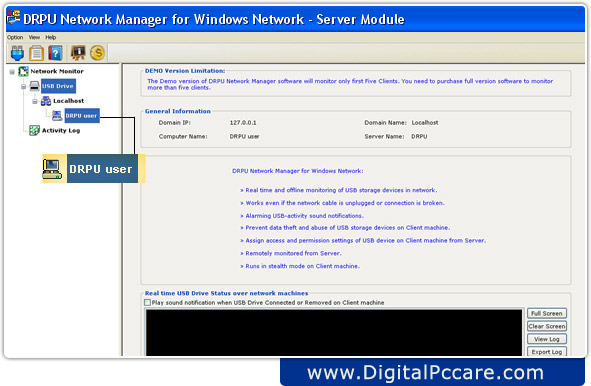This screenshot has height=386, width=591.
Task: Click the General Information heading
Action: (178, 111)
